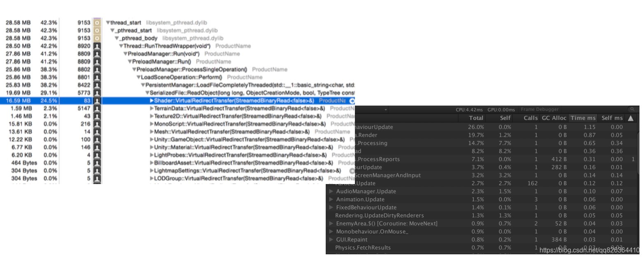Sort Profiler by GC Alloc column
Viewport: 644px width, 258px height.
click(554, 118)
